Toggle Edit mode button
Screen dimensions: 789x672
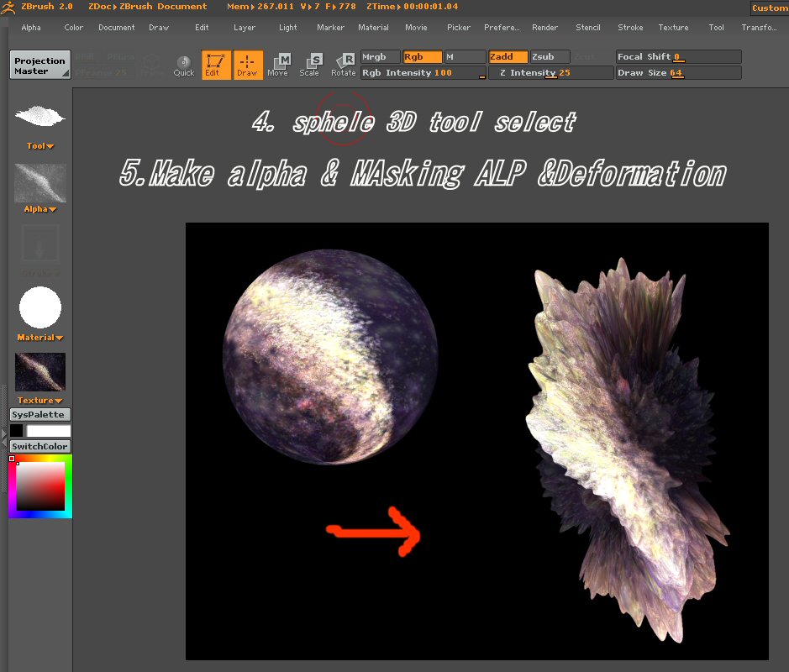[217, 65]
